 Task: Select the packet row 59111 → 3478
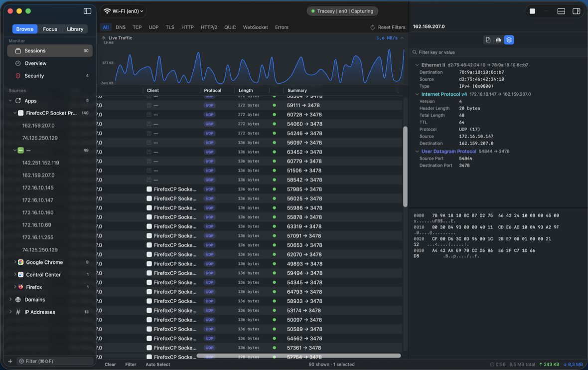[249, 105]
